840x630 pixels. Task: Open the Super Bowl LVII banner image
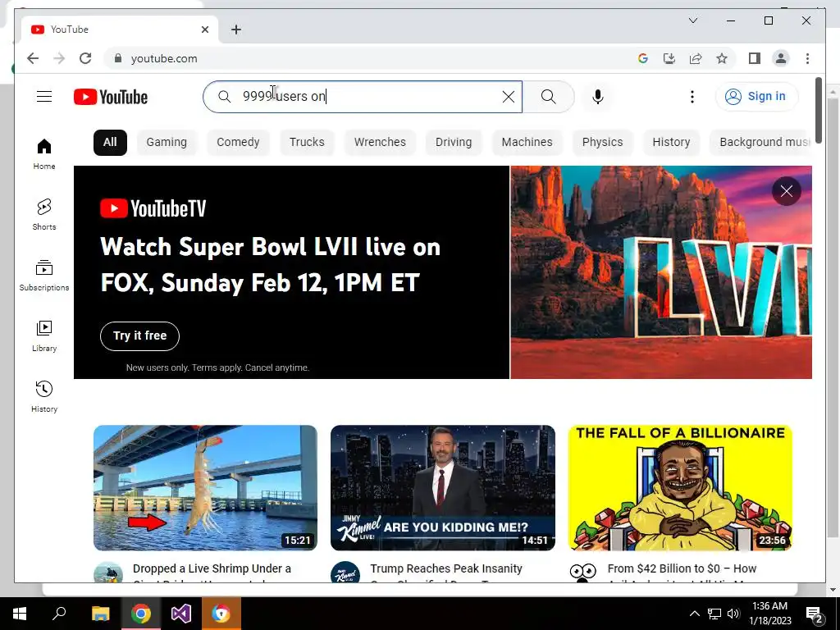(661, 272)
